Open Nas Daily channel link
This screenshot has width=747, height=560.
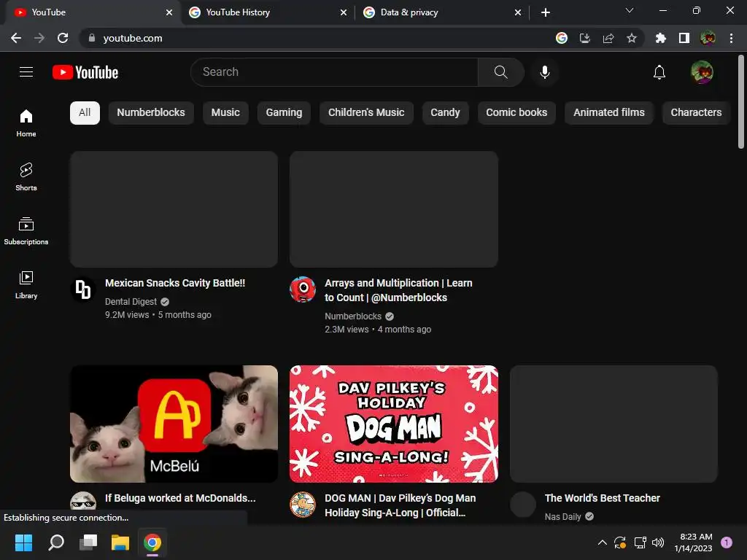point(562,517)
